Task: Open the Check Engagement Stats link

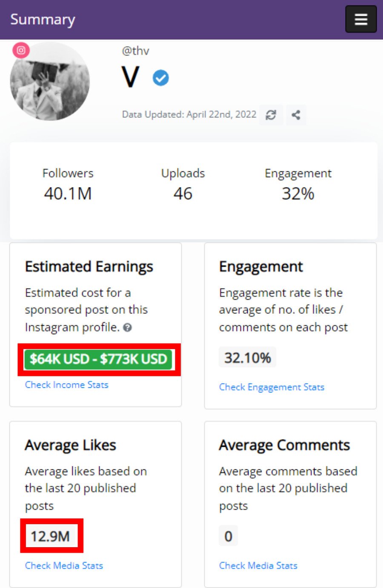Action: coord(272,387)
